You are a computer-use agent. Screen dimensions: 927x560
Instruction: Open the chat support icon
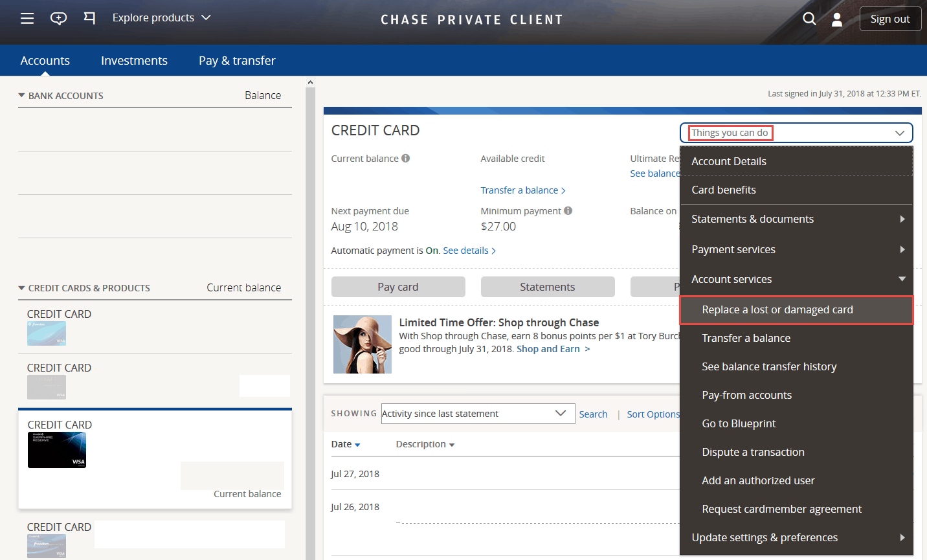(x=59, y=18)
